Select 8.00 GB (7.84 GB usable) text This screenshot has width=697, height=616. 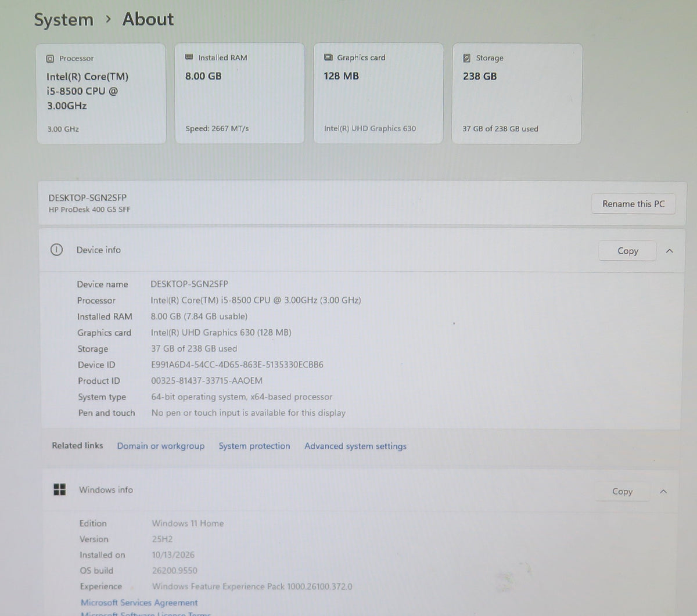coord(199,316)
